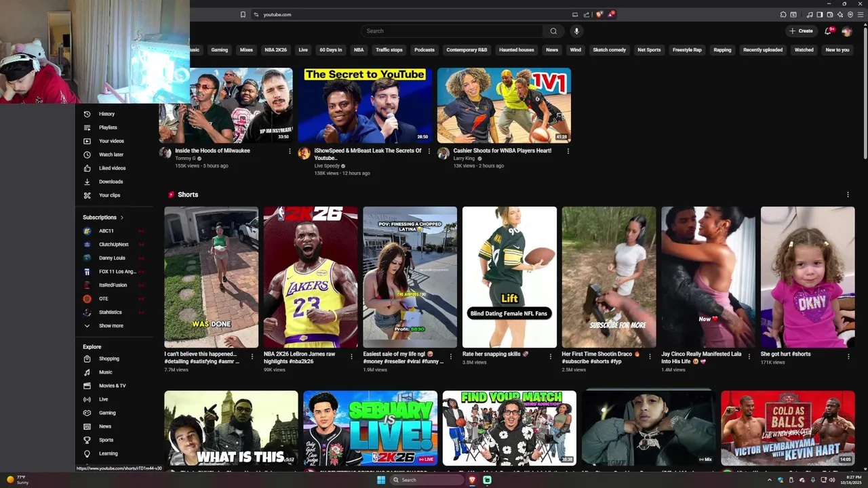Open the browser extensions puzzle icon

[x=783, y=14]
